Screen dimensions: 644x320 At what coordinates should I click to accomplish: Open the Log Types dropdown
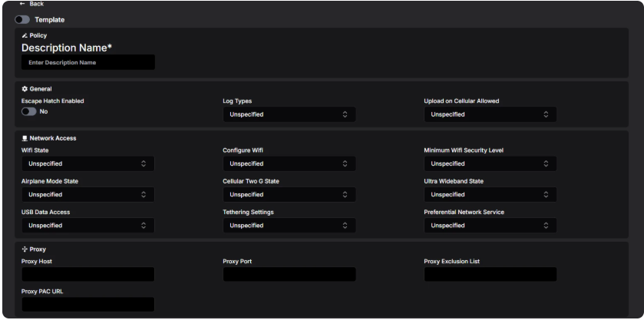point(289,114)
